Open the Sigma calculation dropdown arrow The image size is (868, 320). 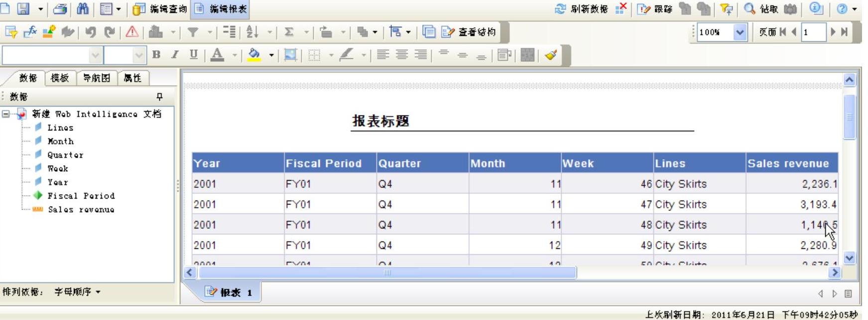[306, 32]
